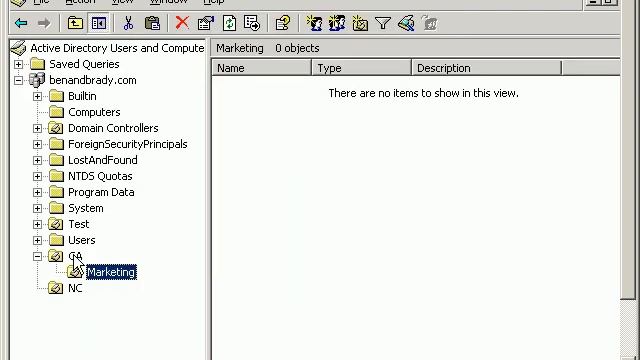This screenshot has height=360, width=640.
Task: Sort by the Description column header
Action: tap(487, 68)
